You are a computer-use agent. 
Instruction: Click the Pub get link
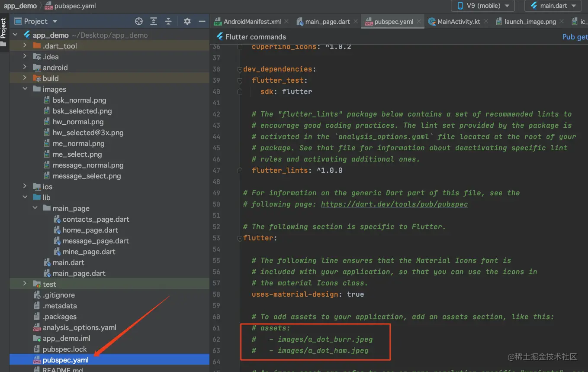tap(574, 37)
